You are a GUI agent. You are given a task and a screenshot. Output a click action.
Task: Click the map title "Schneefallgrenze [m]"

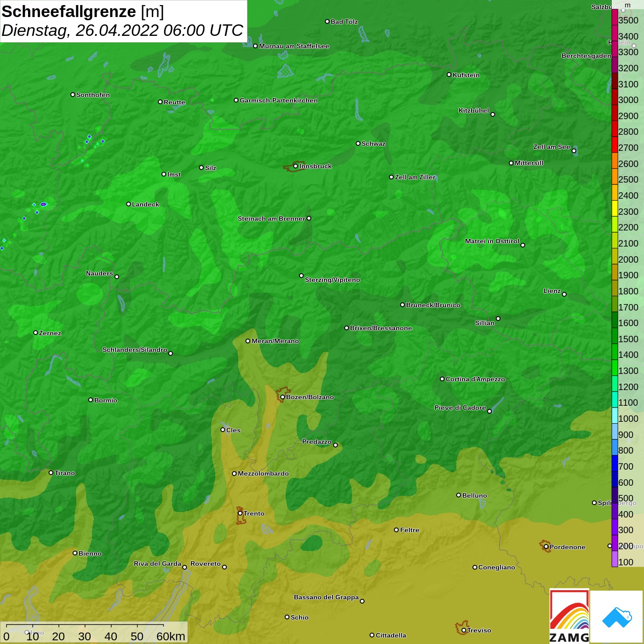click(x=83, y=11)
